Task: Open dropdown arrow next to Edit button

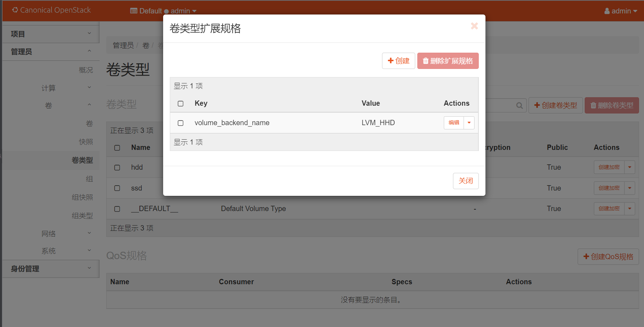Action: tap(469, 123)
